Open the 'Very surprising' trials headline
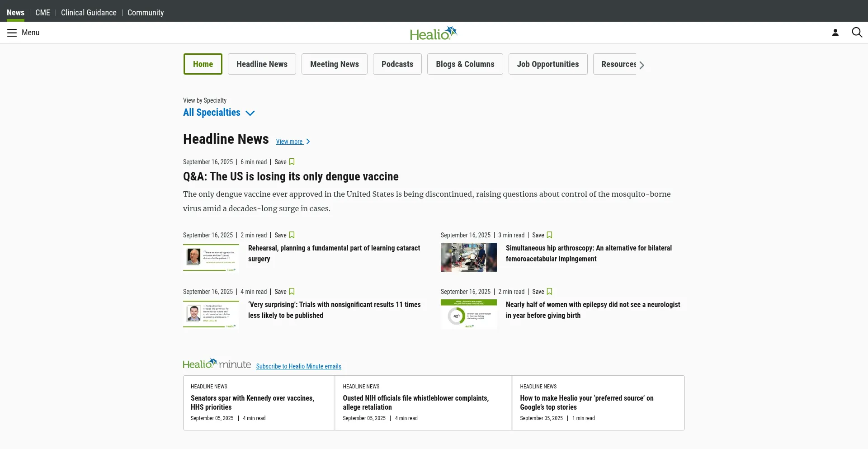Image resolution: width=868 pixels, height=449 pixels. [335, 310]
